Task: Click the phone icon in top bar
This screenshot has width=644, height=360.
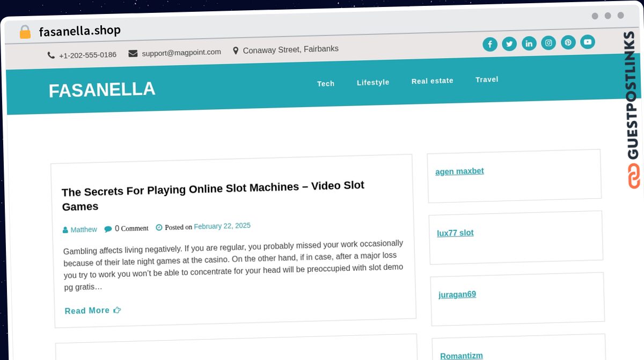Action: 51,55
